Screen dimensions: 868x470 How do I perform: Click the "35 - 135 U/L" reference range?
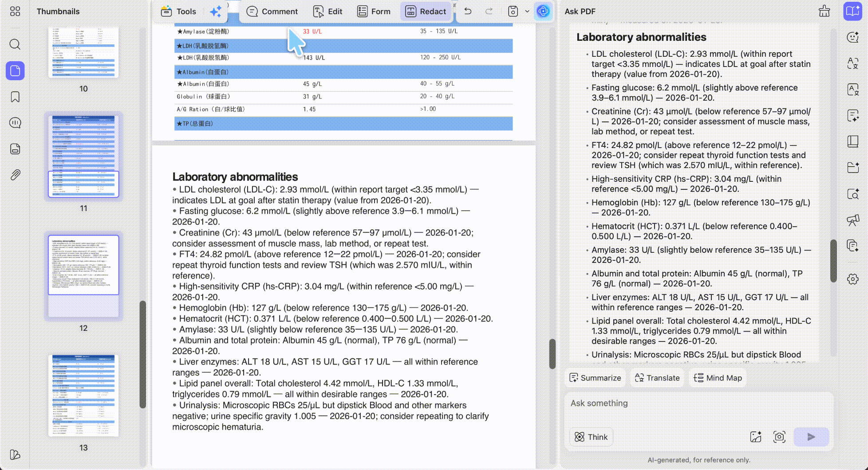click(439, 31)
